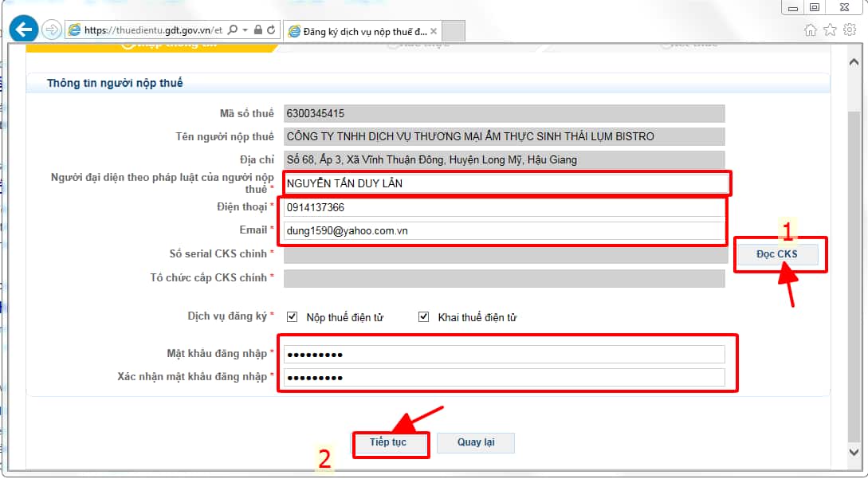
Task: Open a new blank browser tab
Action: (453, 32)
